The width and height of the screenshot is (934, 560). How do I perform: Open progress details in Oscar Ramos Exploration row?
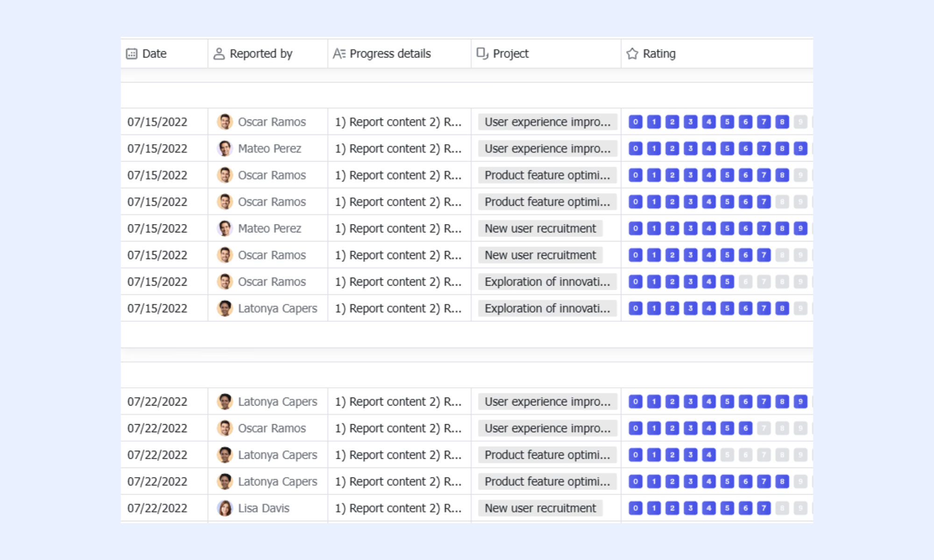pyautogui.click(x=398, y=281)
